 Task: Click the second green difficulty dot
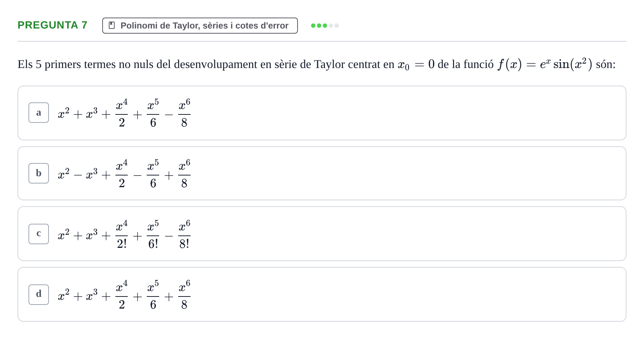click(x=319, y=26)
